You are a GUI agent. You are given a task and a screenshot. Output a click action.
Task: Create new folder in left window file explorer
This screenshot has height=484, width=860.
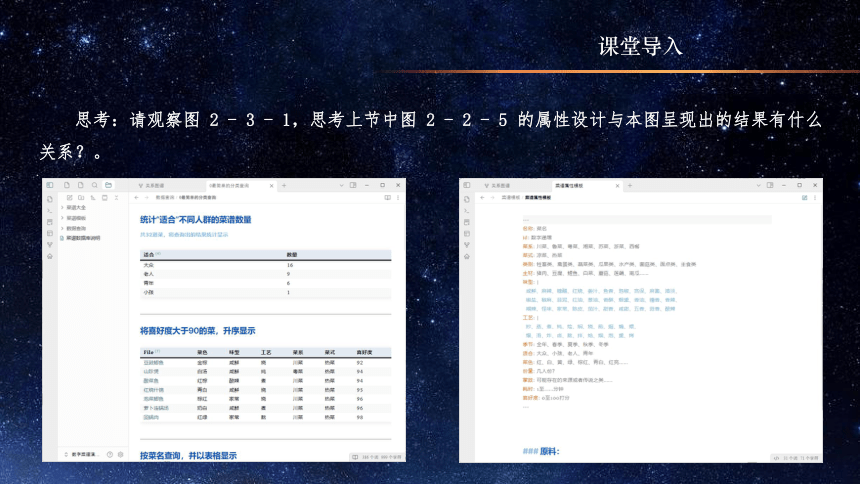81,198
